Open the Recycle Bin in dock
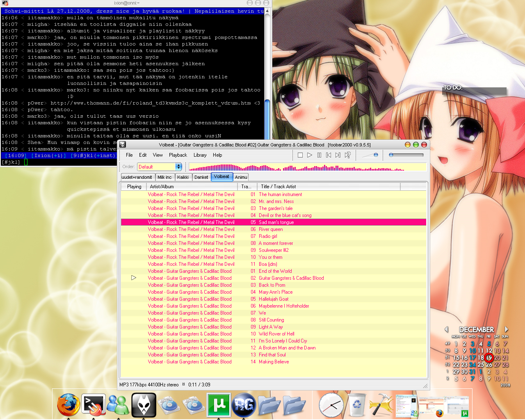Viewport: 525px width, 420px height. [357, 405]
